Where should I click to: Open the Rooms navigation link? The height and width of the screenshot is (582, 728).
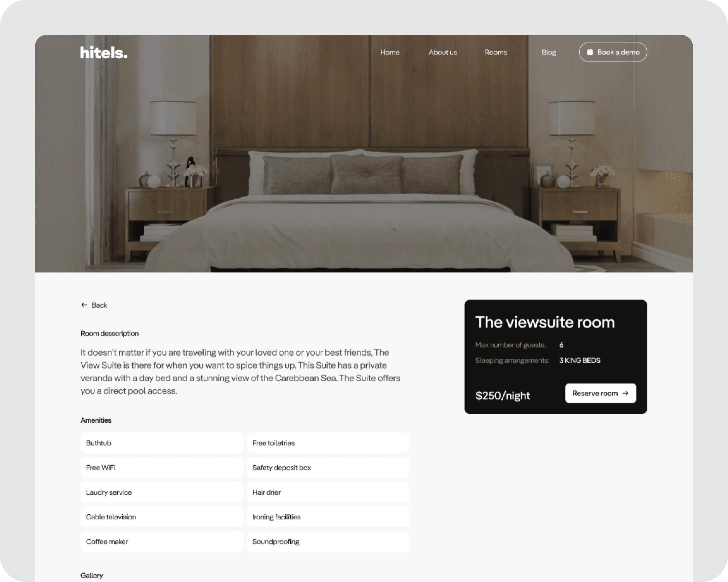click(496, 52)
